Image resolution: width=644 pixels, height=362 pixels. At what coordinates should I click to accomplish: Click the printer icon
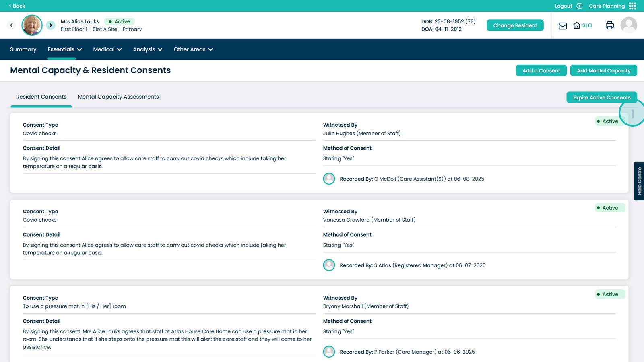click(x=609, y=25)
